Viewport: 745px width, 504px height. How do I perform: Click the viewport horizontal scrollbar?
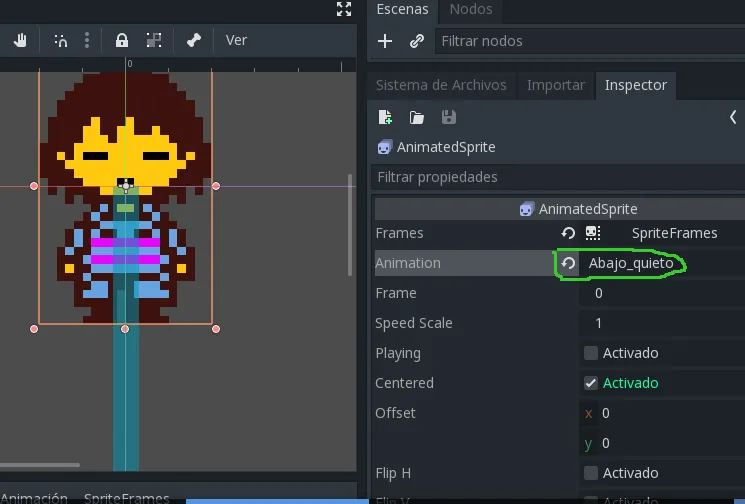click(x=40, y=465)
